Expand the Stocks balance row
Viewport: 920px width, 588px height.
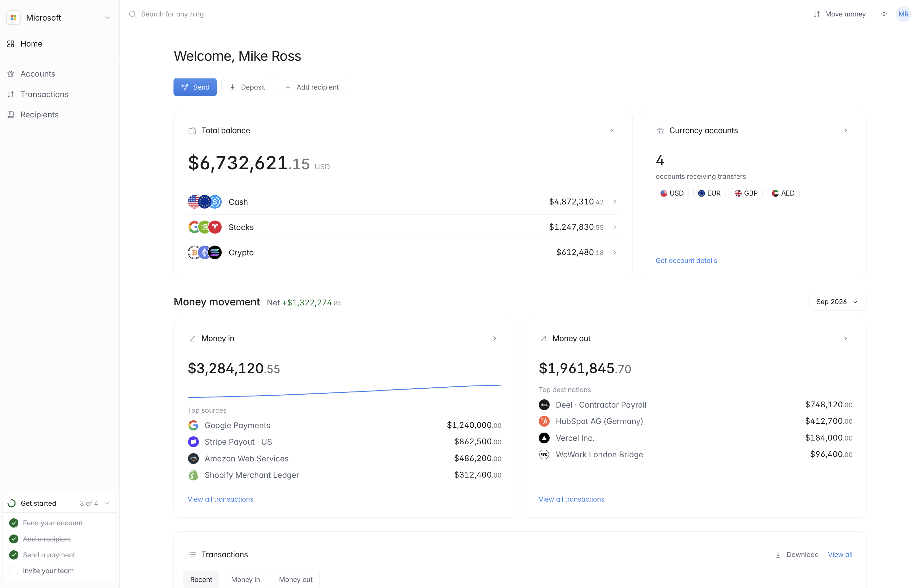pos(403,227)
